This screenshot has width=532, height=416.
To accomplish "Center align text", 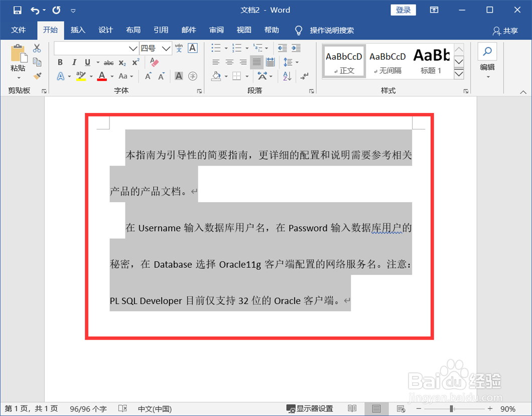I will [x=230, y=62].
